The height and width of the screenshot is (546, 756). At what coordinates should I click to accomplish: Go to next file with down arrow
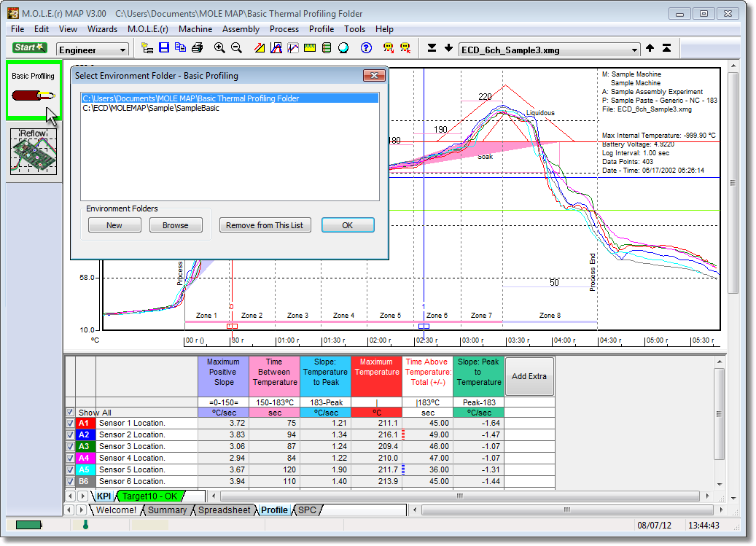pyautogui.click(x=449, y=47)
